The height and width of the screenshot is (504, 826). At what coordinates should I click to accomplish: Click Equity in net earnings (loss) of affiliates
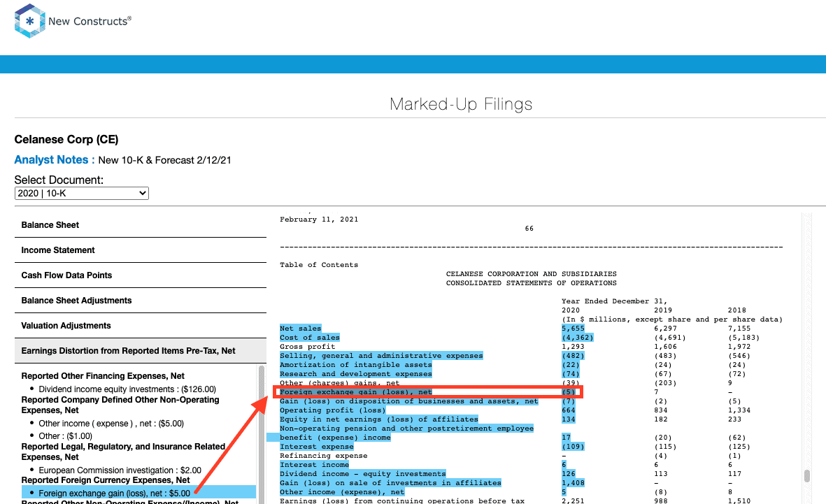coord(379,419)
